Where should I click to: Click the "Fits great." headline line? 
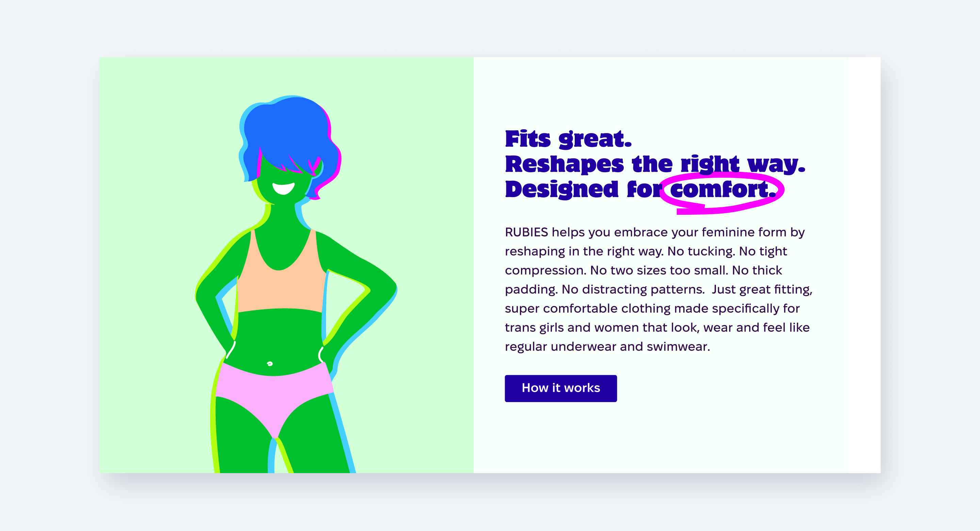568,139
